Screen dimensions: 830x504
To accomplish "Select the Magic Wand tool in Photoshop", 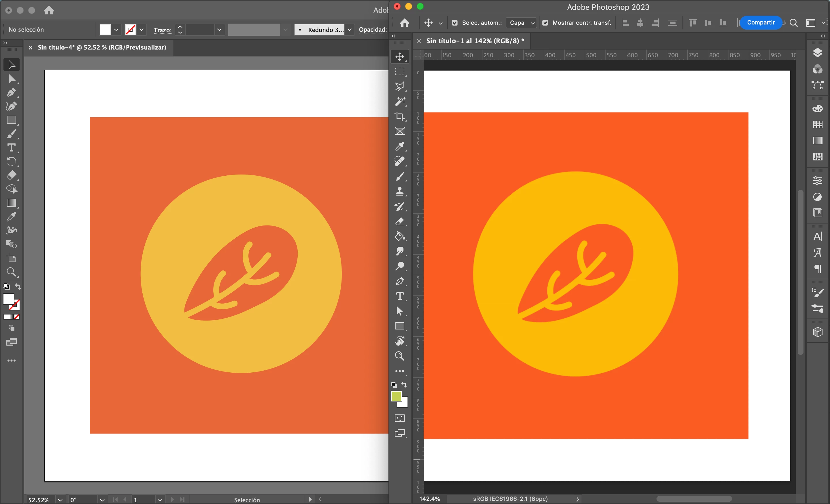I will coord(400,101).
